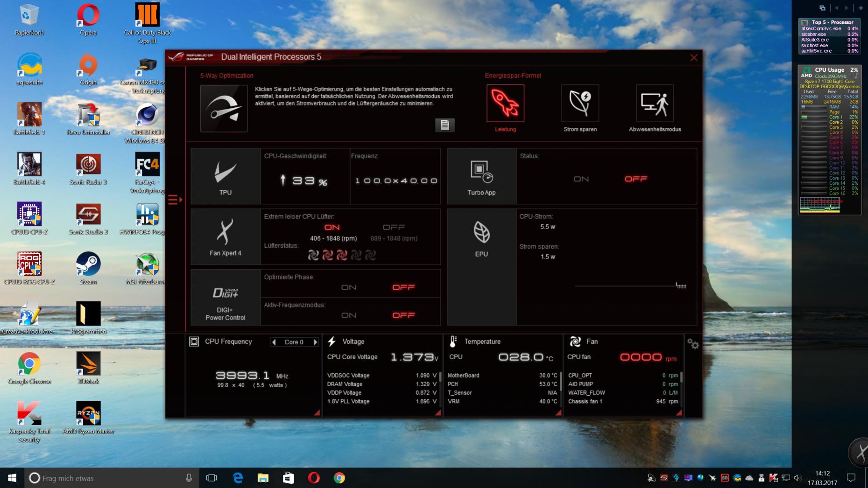Click the Chassis fan 1 rpm row

point(623,401)
